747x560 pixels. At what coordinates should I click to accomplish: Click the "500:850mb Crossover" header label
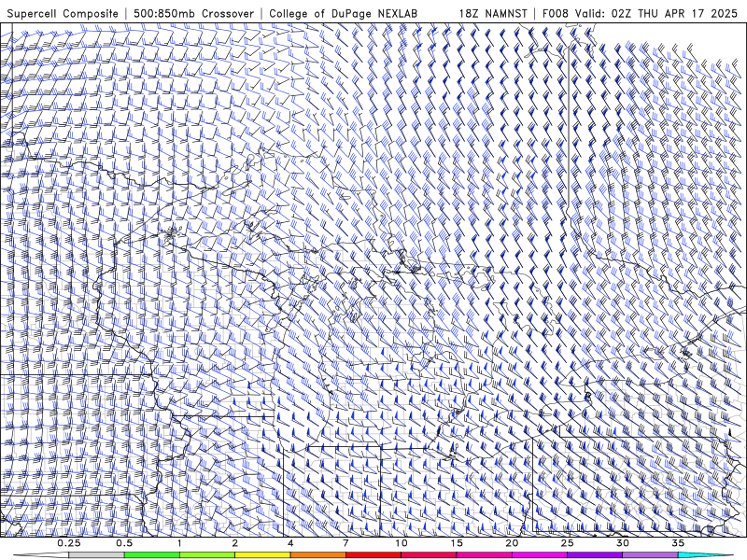[194, 13]
